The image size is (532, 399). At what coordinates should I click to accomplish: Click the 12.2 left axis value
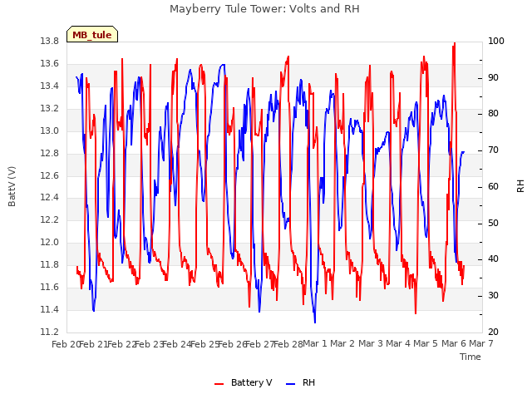tap(50, 219)
